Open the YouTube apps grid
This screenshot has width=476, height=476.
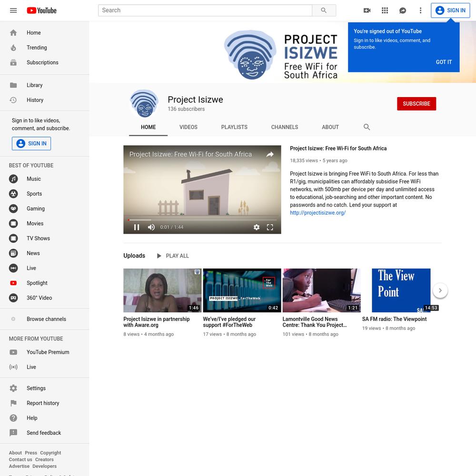[x=385, y=10]
